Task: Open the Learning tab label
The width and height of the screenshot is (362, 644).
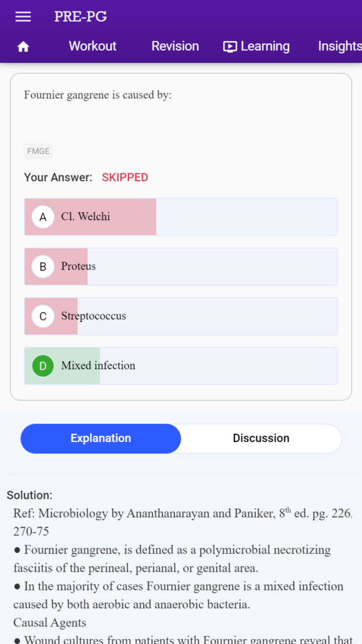Action: point(265,46)
